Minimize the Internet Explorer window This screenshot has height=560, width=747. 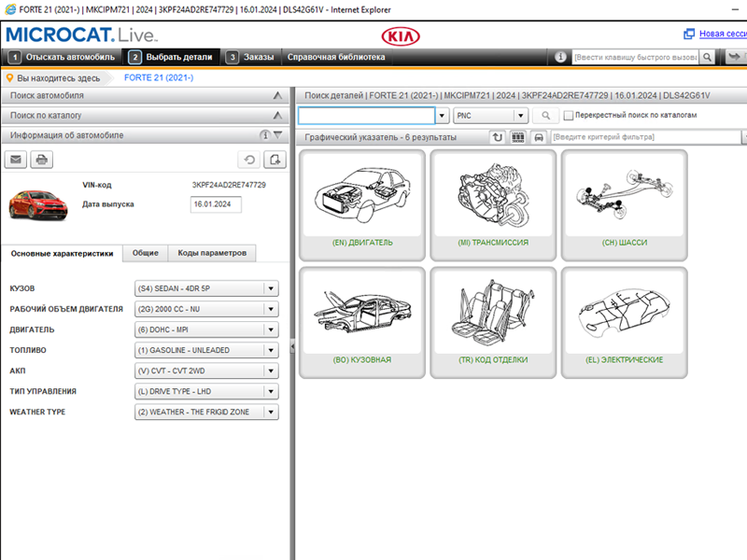click(x=735, y=9)
